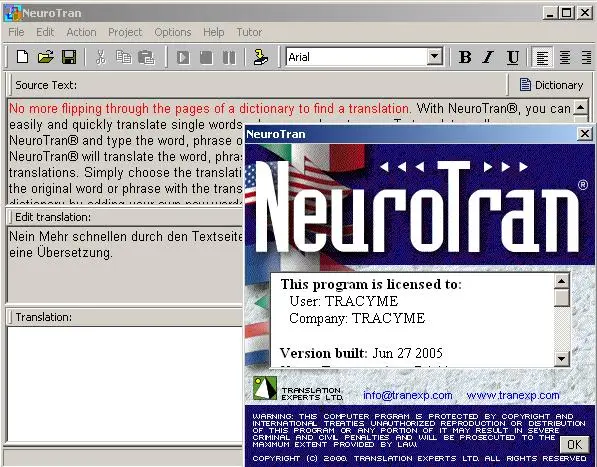Viewport: 597px width, 467px height.
Task: Click the red highlighted source sentence
Action: point(210,108)
